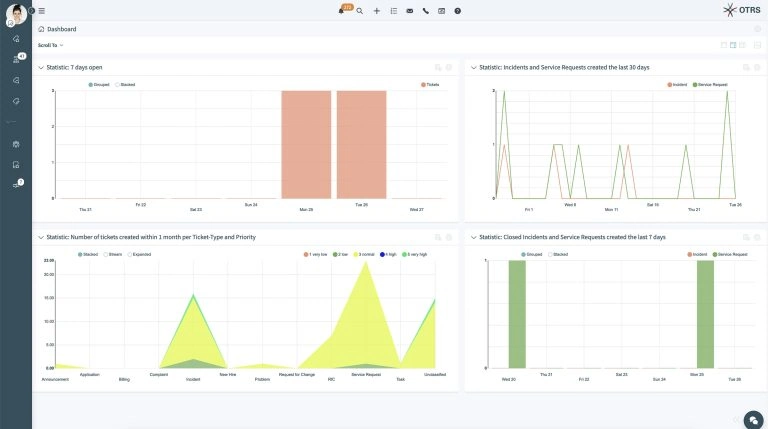Click the Dashboard breadcrumb link

coord(61,29)
